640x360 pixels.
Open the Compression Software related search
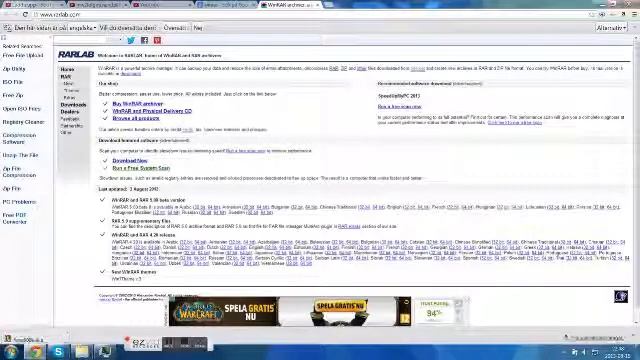tap(19, 138)
